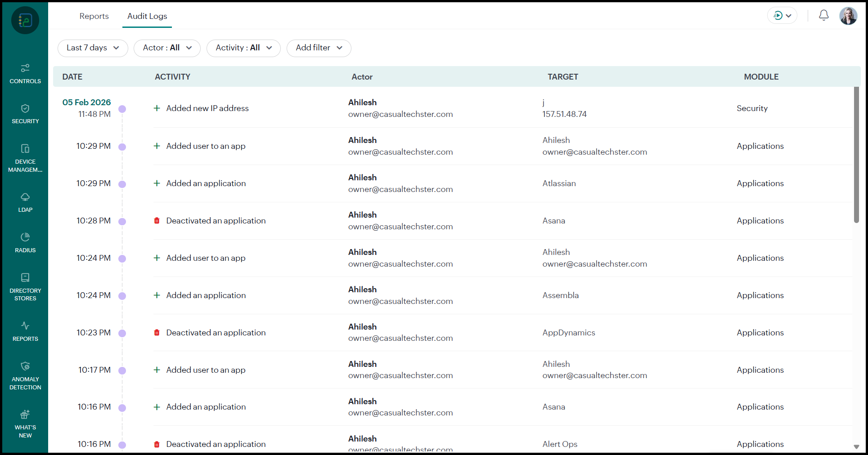Image resolution: width=868 pixels, height=455 pixels.
Task: Expand the Add filter dropdown
Action: pyautogui.click(x=319, y=48)
